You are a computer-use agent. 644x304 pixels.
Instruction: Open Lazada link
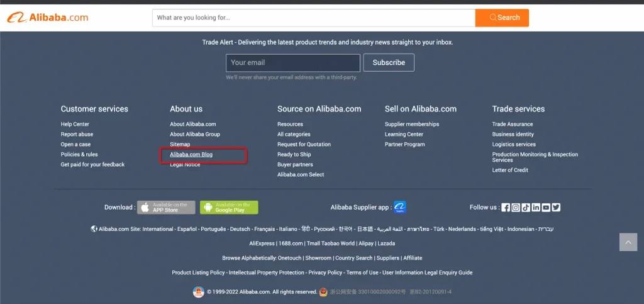(386, 243)
